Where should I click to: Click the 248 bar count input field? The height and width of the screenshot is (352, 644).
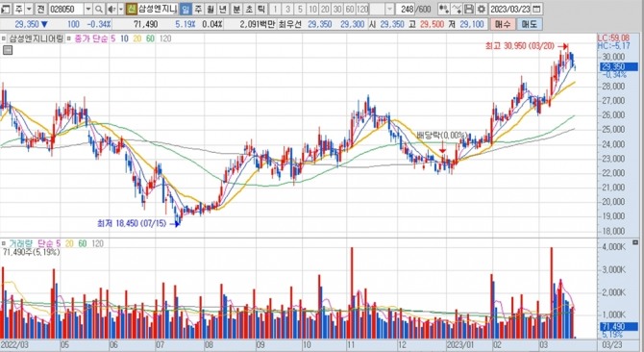(406, 9)
